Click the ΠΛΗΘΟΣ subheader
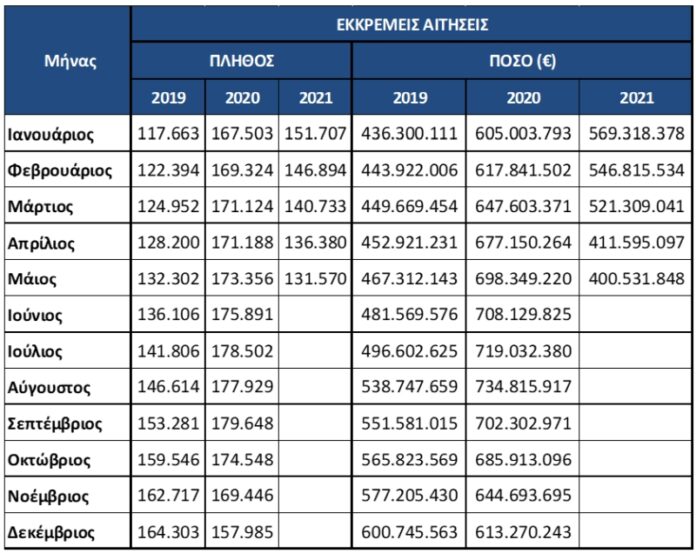696x553 pixels. coord(241,60)
